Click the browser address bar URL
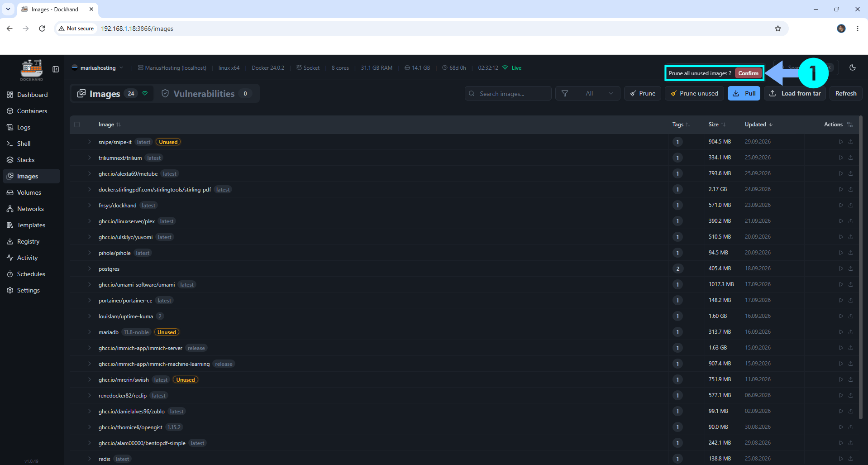The width and height of the screenshot is (868, 465). pos(137,29)
